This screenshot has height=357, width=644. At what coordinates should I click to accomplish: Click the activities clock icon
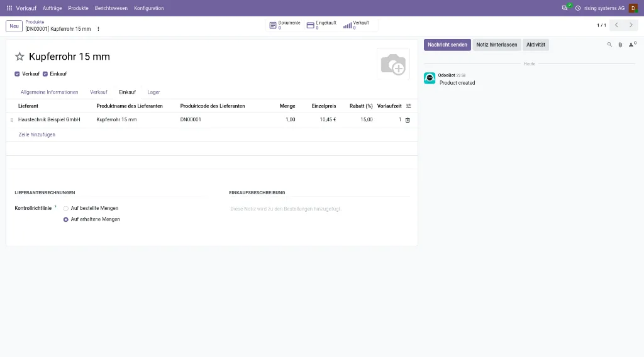578,8
